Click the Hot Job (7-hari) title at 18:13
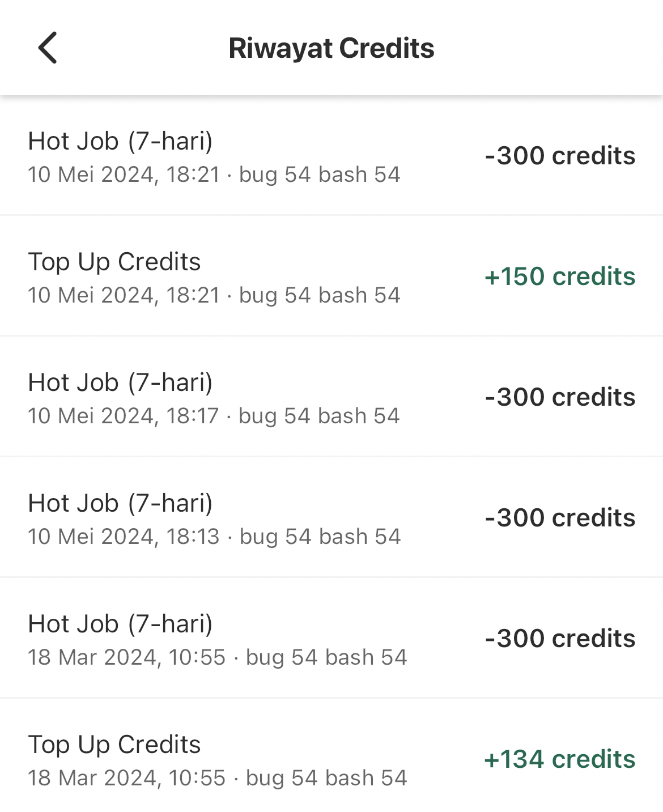The image size is (663, 812). (x=120, y=504)
